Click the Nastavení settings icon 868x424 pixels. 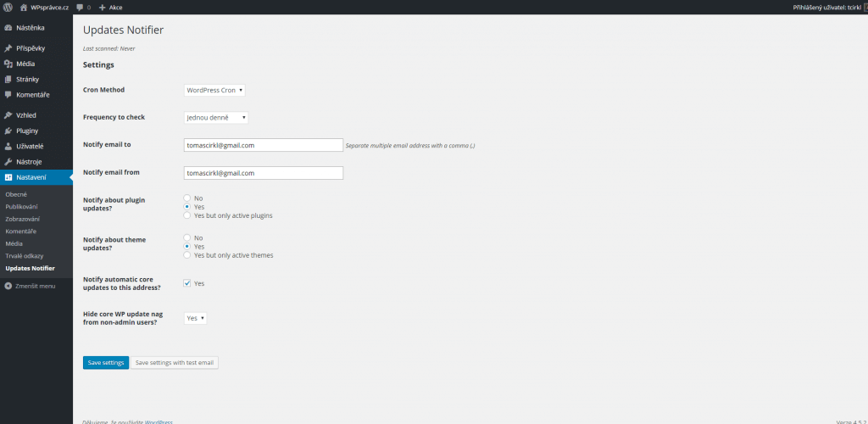[8, 177]
